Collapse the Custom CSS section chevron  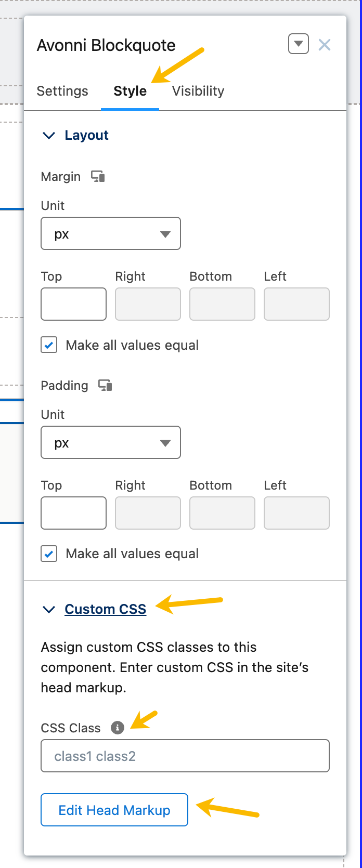[49, 610]
